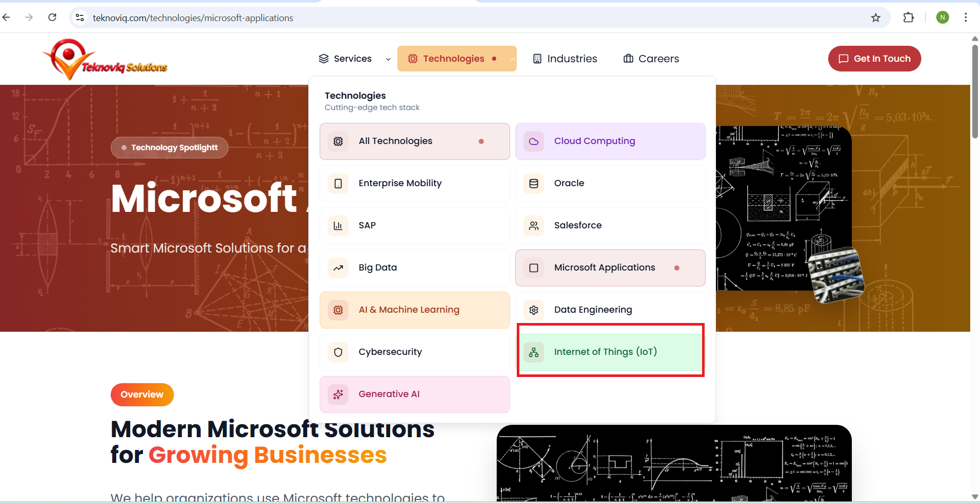The width and height of the screenshot is (980, 503).
Task: Click the Cybersecurity shield icon
Action: pyautogui.click(x=338, y=352)
